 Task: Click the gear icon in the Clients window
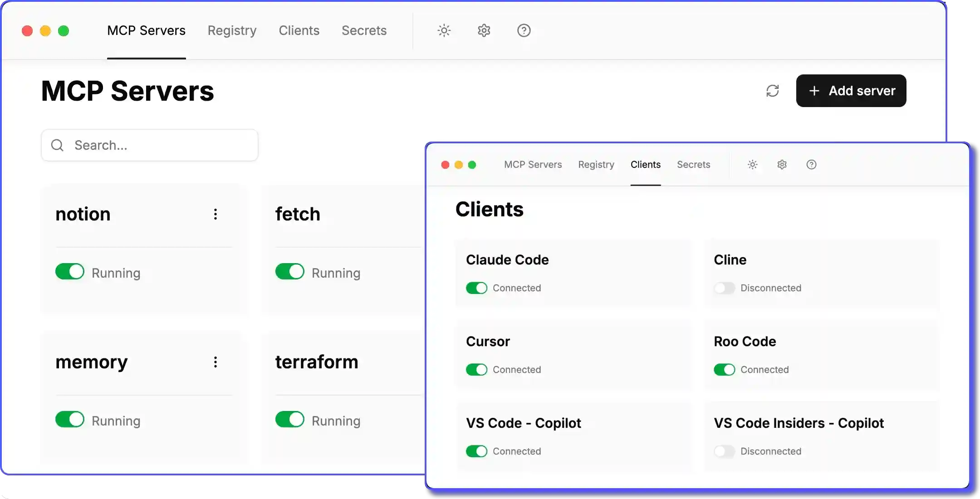(x=781, y=164)
